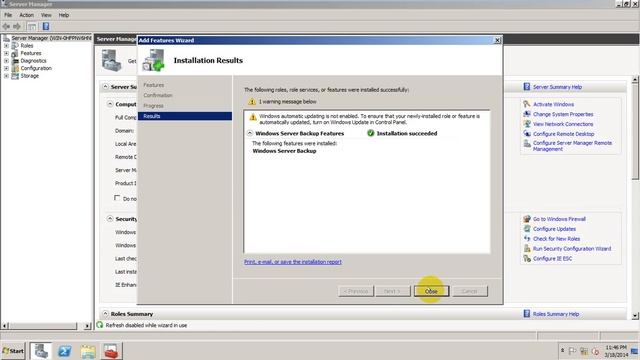The height and width of the screenshot is (360, 640).
Task: Open print, e-mail, or save installation report link
Action: (293, 262)
